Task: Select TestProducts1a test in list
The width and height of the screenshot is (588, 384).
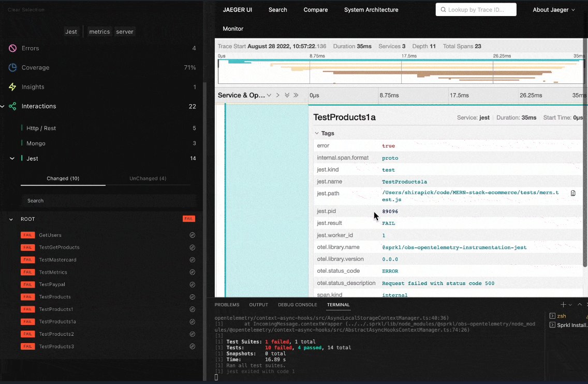Action: [x=57, y=322]
